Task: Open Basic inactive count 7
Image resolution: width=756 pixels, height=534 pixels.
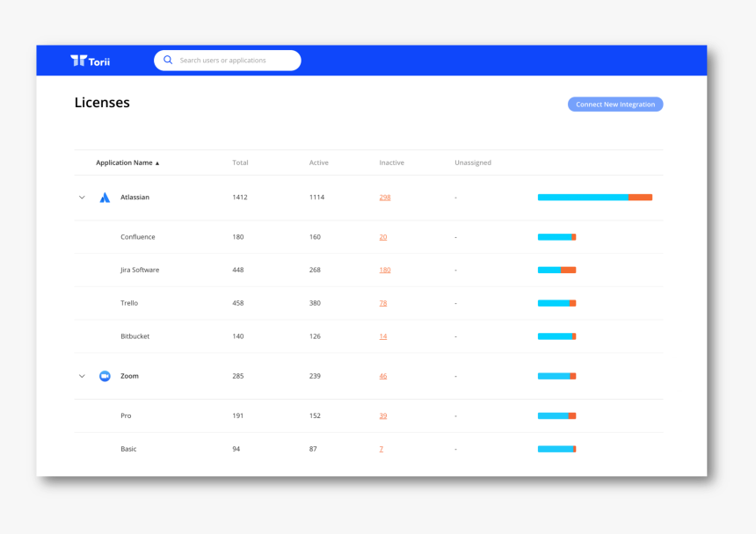Action: 381,450
